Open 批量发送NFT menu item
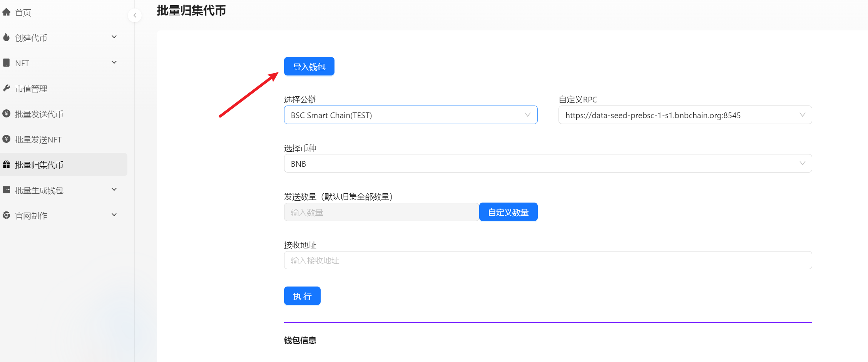 coord(38,139)
